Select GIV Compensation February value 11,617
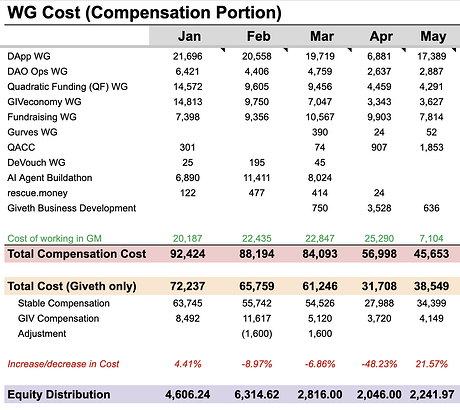Screen dimensions: 460x410 (x=257, y=318)
